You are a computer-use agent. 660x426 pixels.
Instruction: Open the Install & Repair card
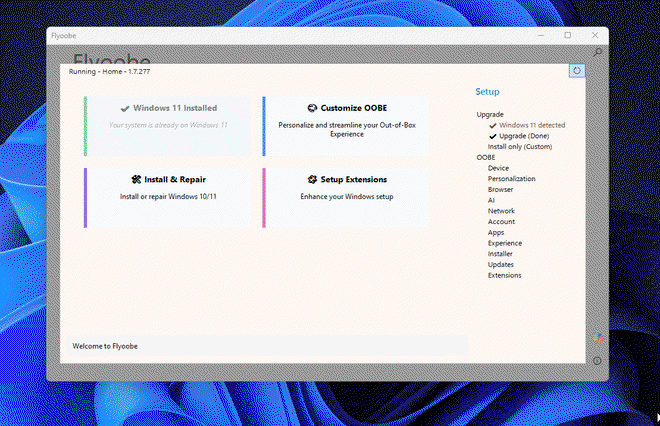[x=168, y=198]
